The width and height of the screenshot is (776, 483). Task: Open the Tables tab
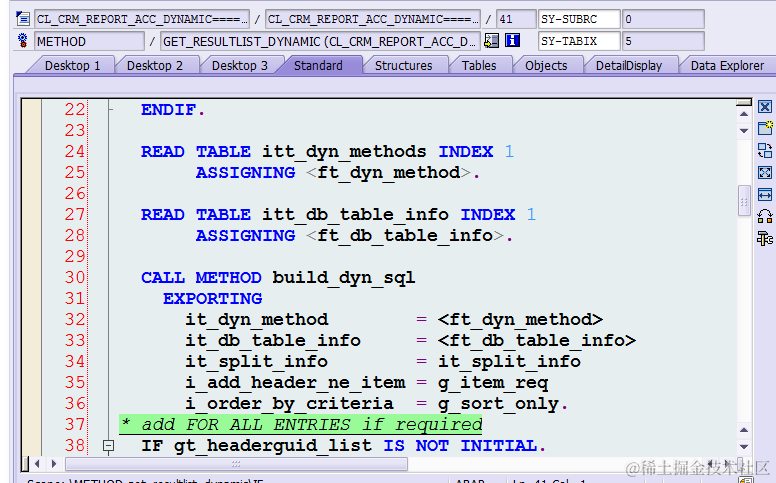coord(479,65)
